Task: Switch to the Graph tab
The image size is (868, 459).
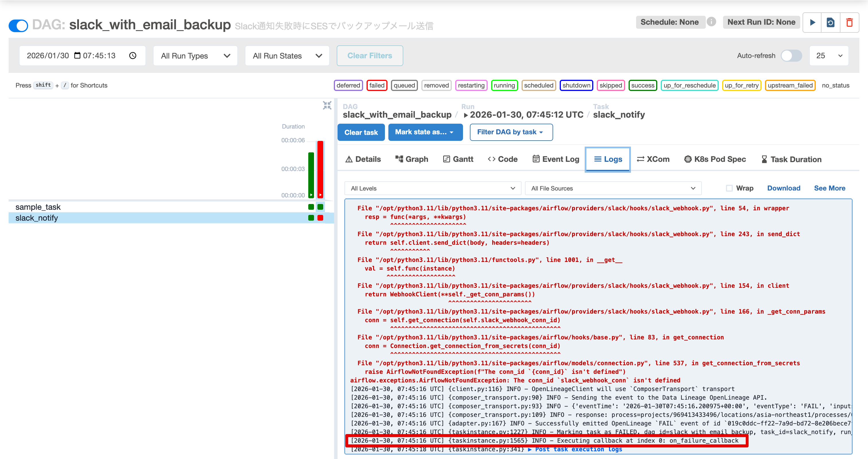Action: [x=411, y=159]
